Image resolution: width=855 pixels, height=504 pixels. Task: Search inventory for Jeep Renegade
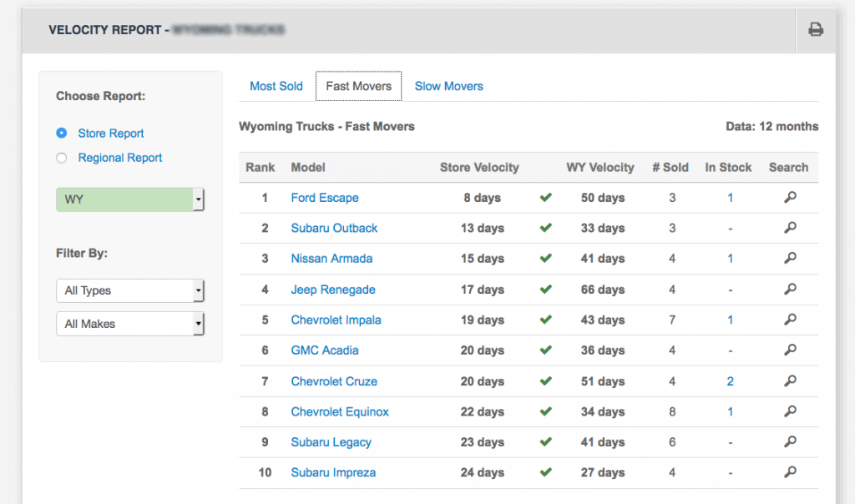click(790, 290)
